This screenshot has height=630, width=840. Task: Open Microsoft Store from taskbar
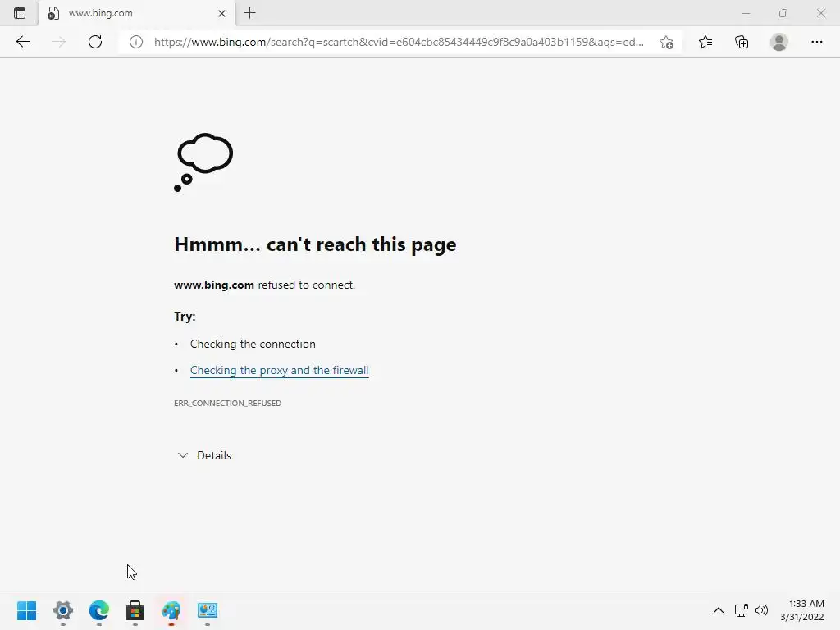(x=135, y=610)
